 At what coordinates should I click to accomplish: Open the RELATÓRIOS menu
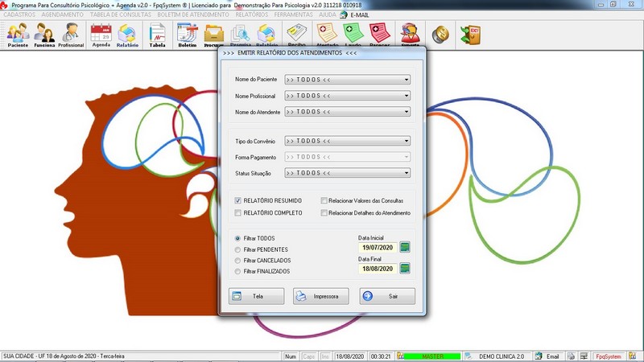[x=251, y=14]
